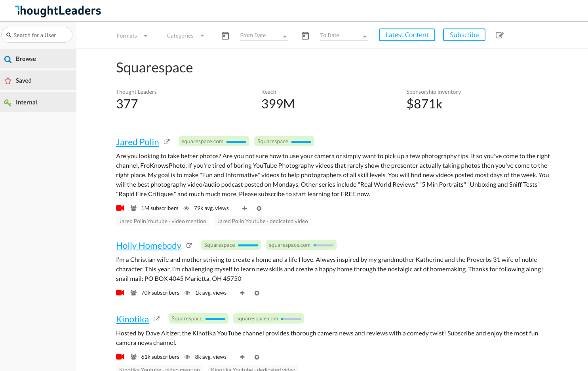Expand the Categories dropdown
Image resolution: width=588 pixels, height=371 pixels.
[x=185, y=36]
